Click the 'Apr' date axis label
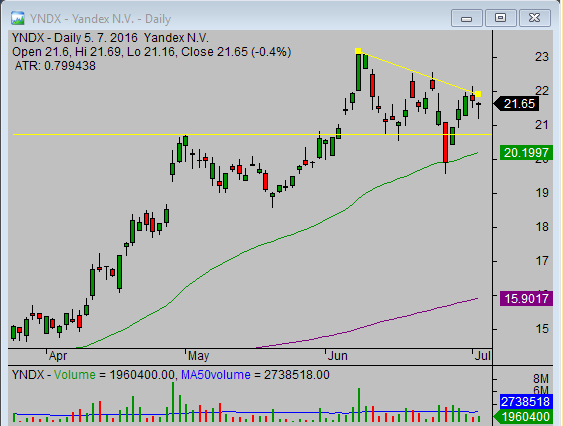The width and height of the screenshot is (563, 426). coord(58,356)
